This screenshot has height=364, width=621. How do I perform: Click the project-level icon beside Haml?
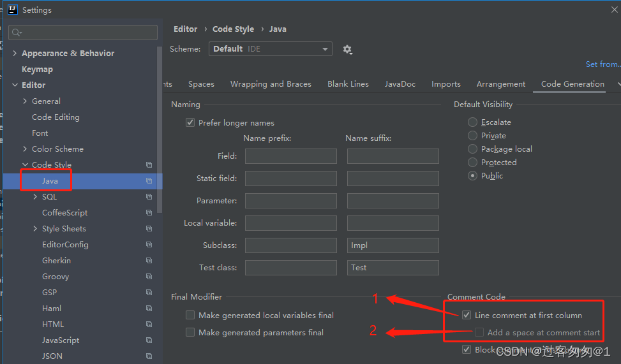click(149, 308)
